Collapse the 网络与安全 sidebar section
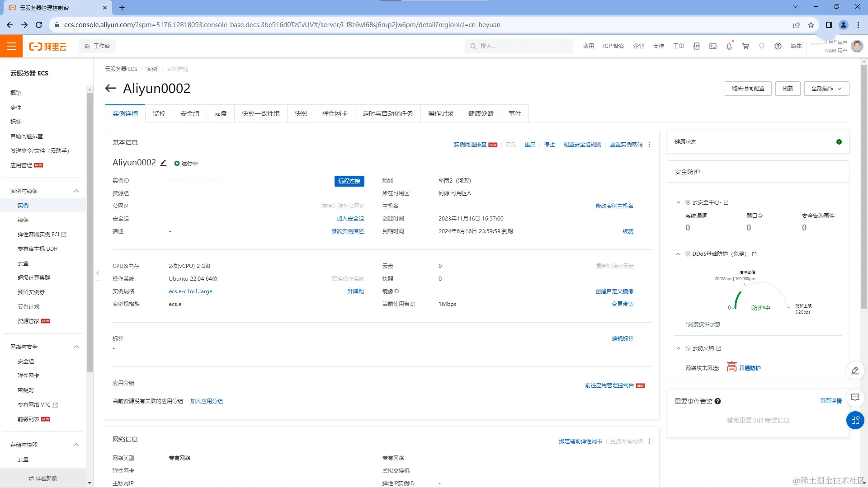The width and height of the screenshot is (868, 488). coord(76,347)
